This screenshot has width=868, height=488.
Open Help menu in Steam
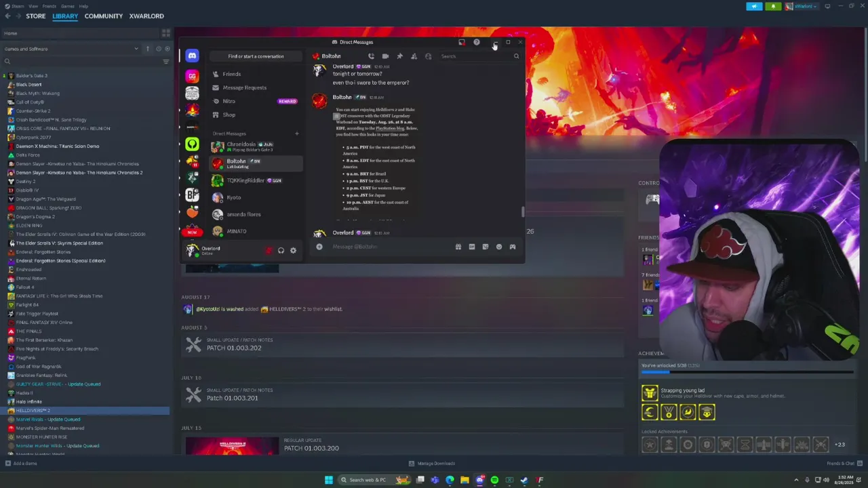click(x=83, y=6)
